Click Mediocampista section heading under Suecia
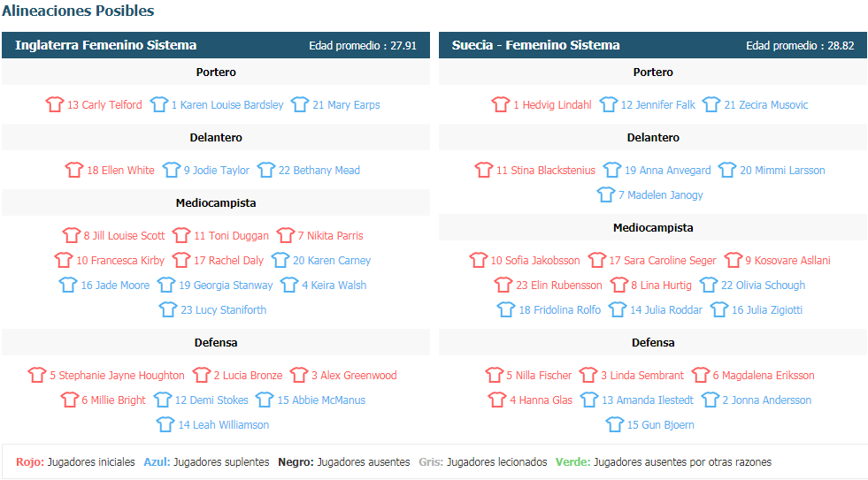 653,228
